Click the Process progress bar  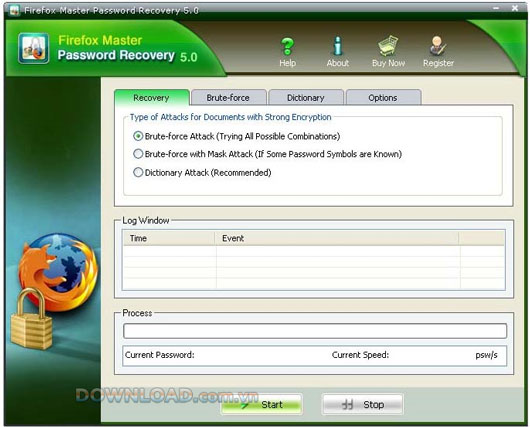pos(315,331)
